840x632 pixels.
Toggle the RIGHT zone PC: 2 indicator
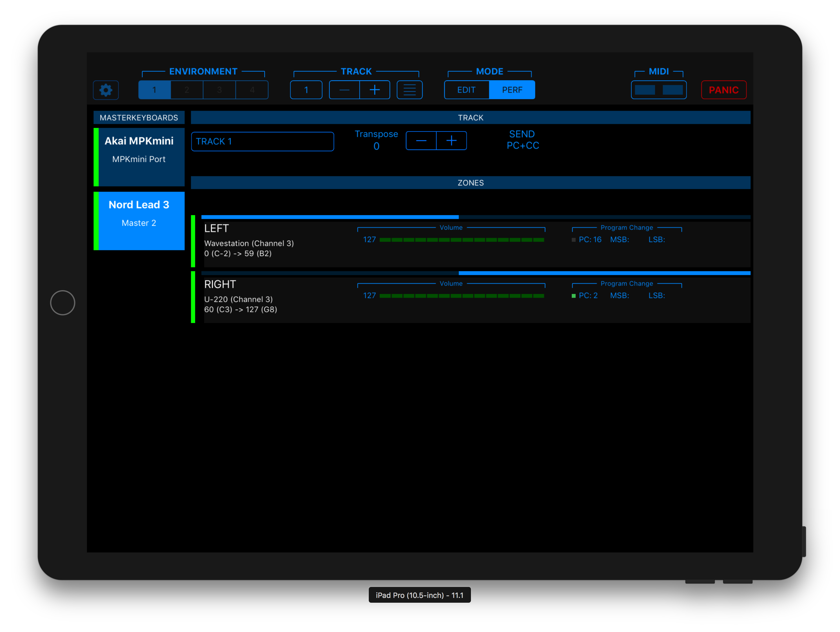click(x=573, y=296)
